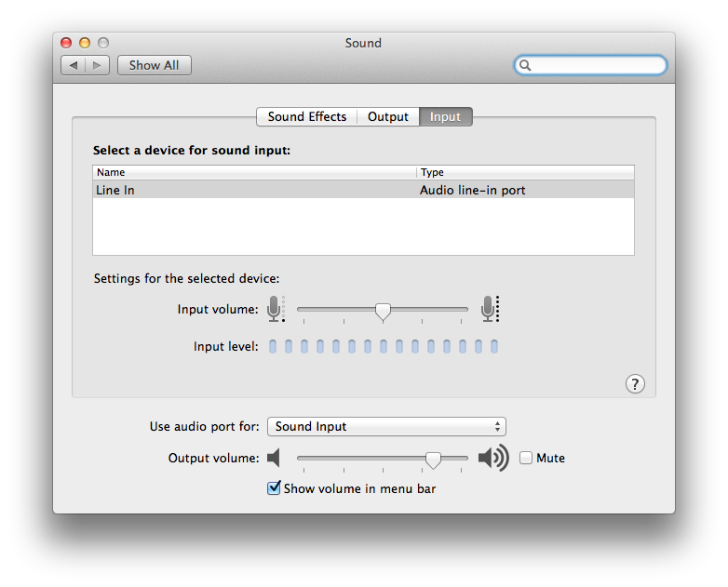
Task: Open the help question mark button
Action: coord(635,384)
